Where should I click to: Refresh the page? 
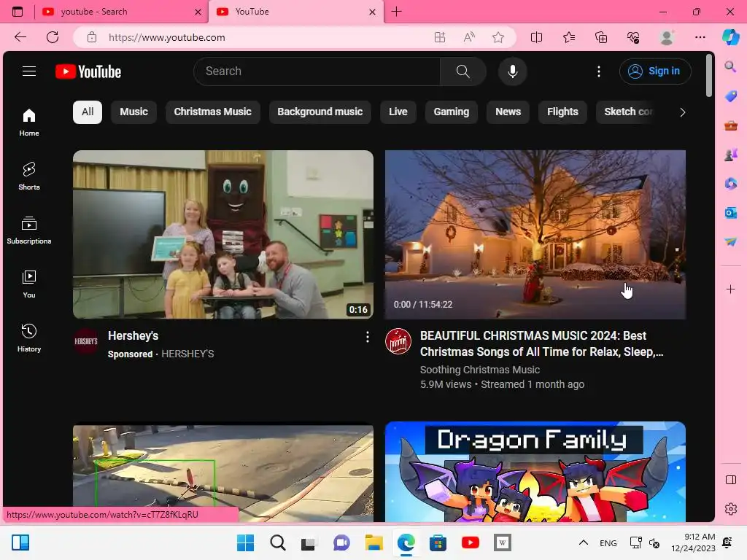(x=53, y=37)
